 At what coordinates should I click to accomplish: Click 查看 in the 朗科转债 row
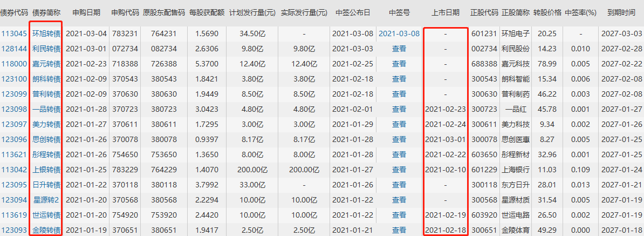(399, 79)
